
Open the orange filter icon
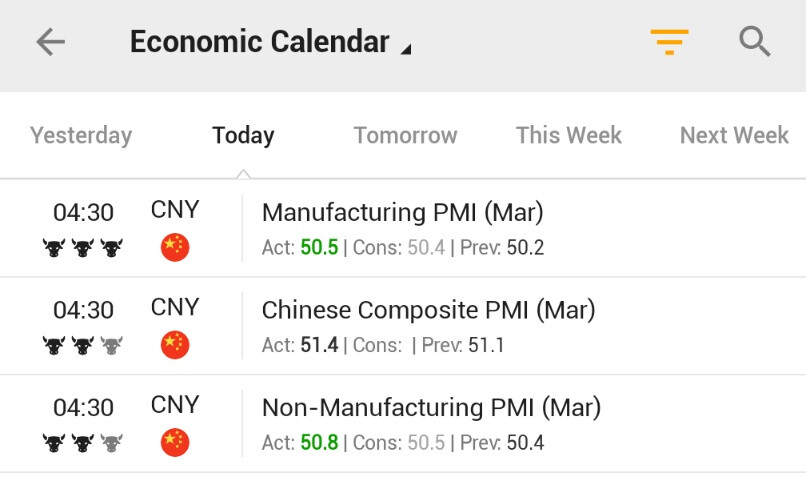[x=669, y=42]
